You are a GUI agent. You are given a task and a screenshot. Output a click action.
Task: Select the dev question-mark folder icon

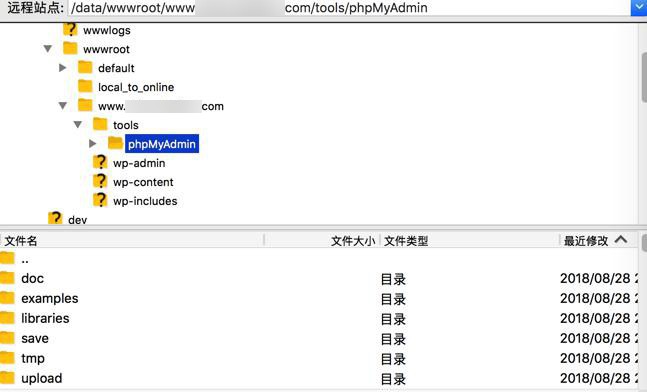[x=55, y=219]
